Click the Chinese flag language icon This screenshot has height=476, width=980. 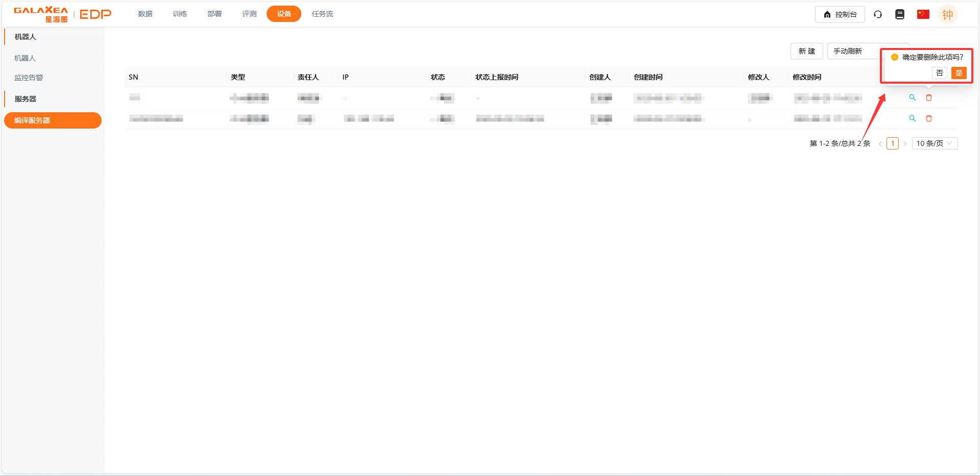coord(923,14)
